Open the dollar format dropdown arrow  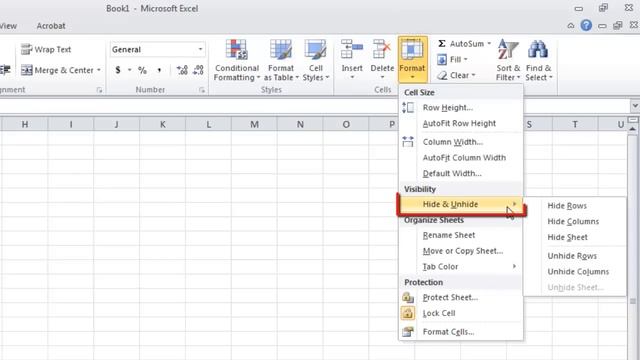click(x=129, y=70)
